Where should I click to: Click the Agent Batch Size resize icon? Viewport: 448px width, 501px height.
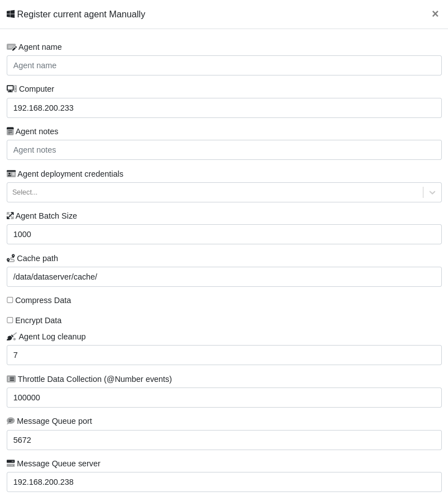(x=10, y=216)
